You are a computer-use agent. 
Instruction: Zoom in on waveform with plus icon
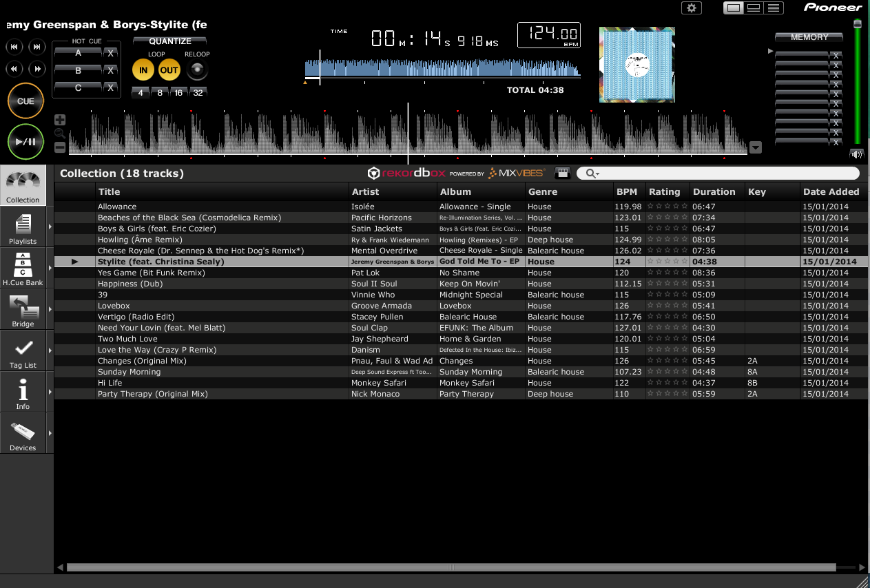(60, 120)
